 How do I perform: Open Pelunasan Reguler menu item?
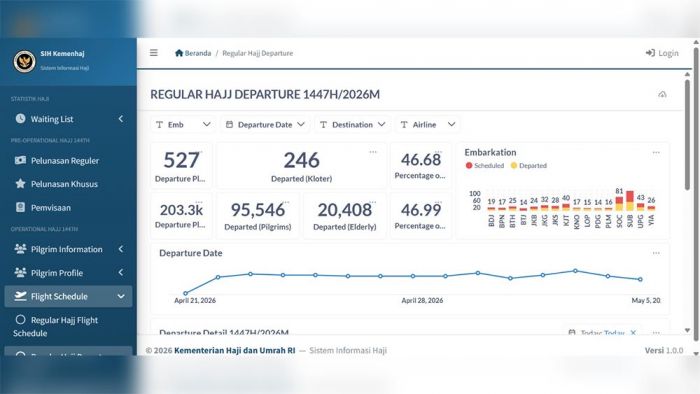[x=68, y=160]
